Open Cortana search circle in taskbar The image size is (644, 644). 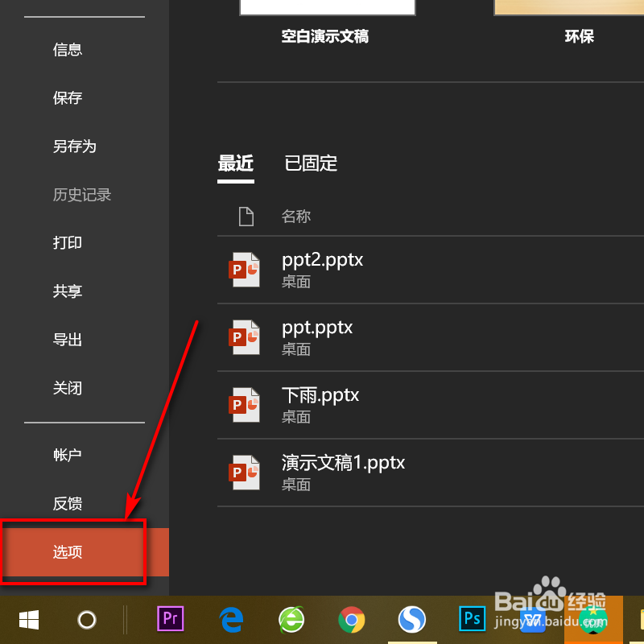point(87,619)
